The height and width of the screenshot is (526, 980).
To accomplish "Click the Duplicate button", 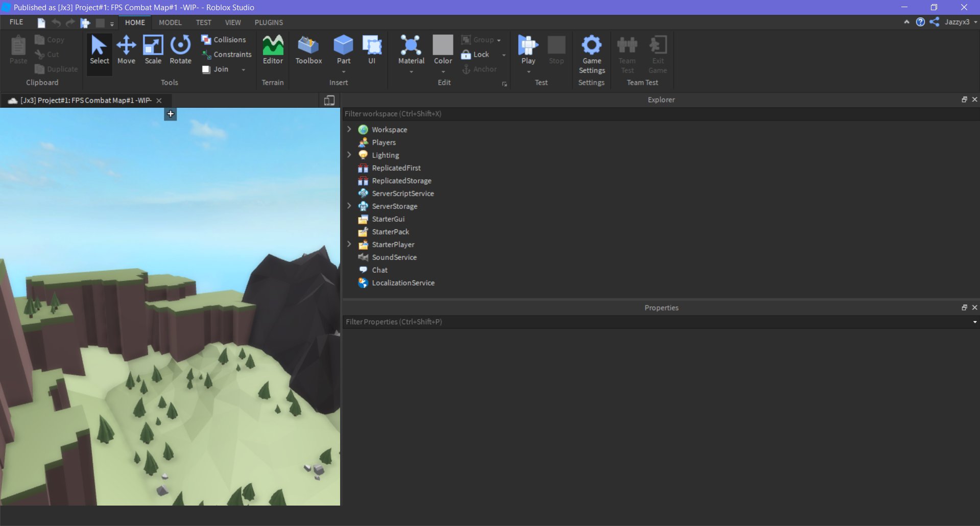I will 56,69.
